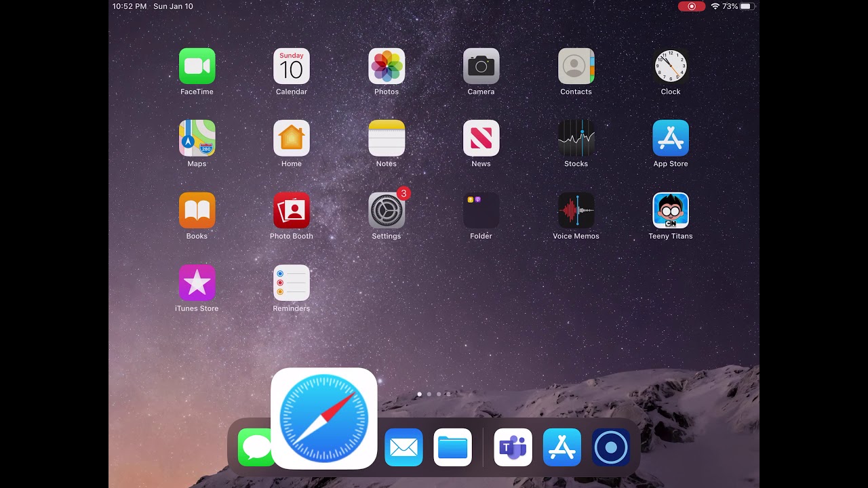Tap the Clock app icon

671,66
